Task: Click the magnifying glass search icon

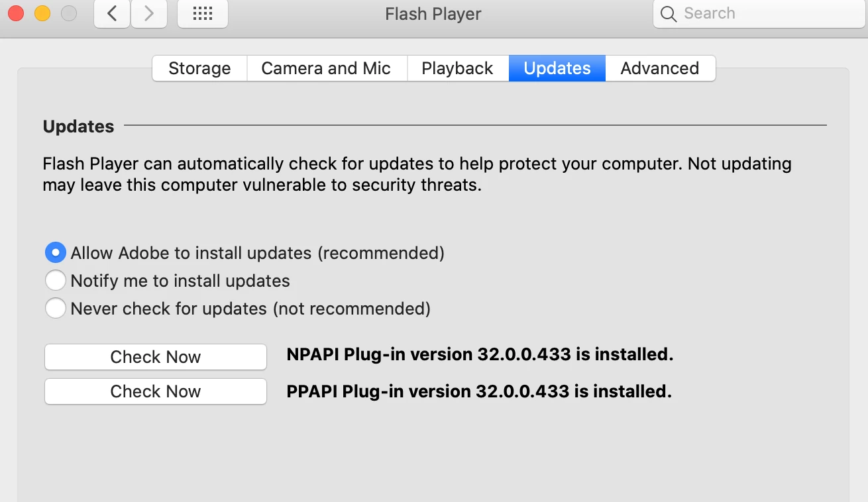Action: 669,14
